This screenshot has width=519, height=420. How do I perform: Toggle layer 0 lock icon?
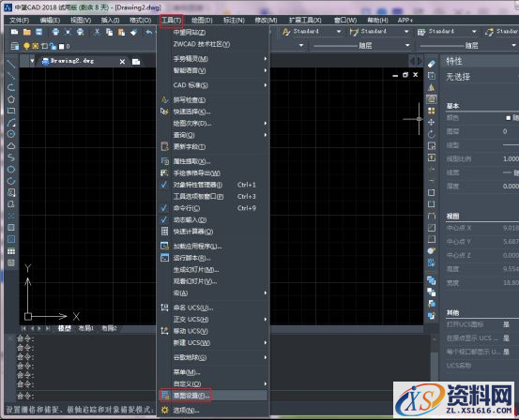click(53, 46)
